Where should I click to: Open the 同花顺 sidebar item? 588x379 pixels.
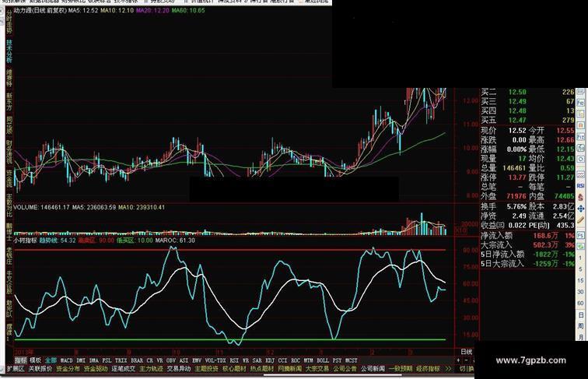tap(9, 125)
